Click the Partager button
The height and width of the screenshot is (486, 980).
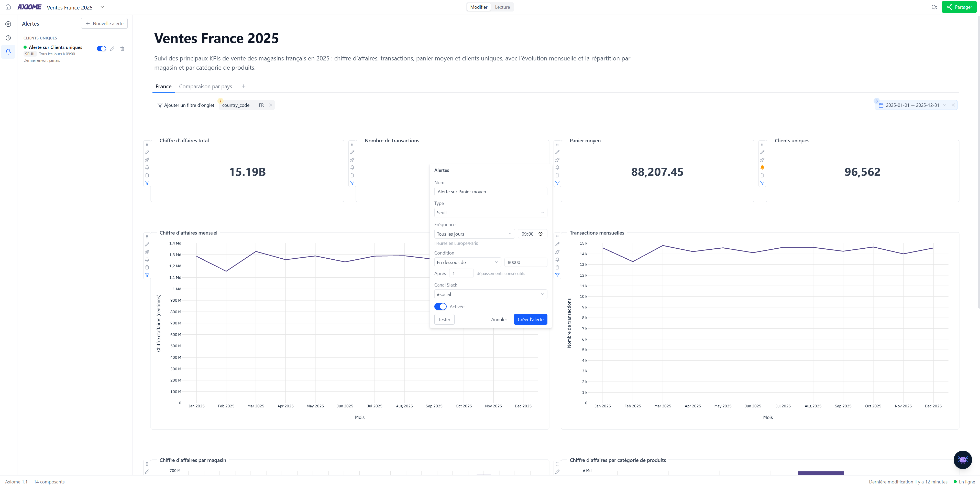tap(959, 7)
